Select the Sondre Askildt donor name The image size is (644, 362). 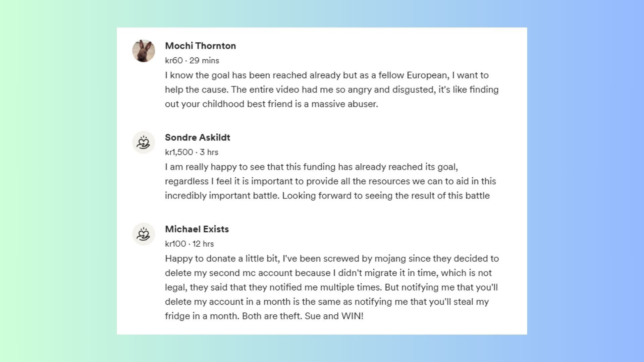197,137
